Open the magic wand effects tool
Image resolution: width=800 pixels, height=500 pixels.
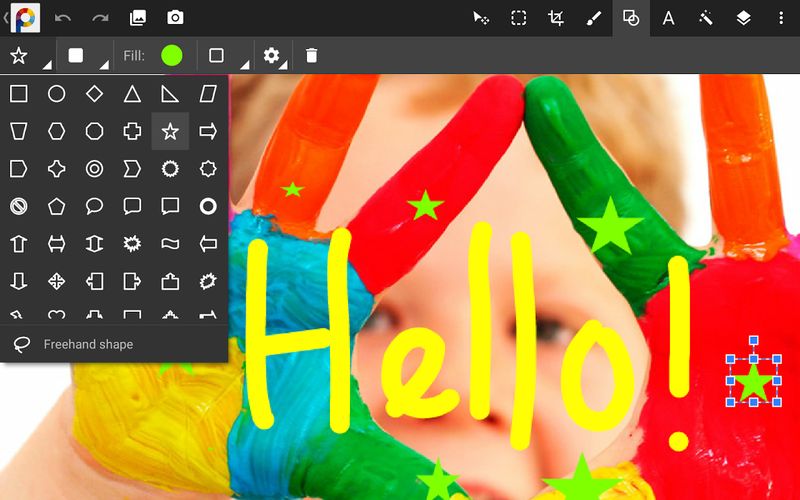(x=706, y=18)
